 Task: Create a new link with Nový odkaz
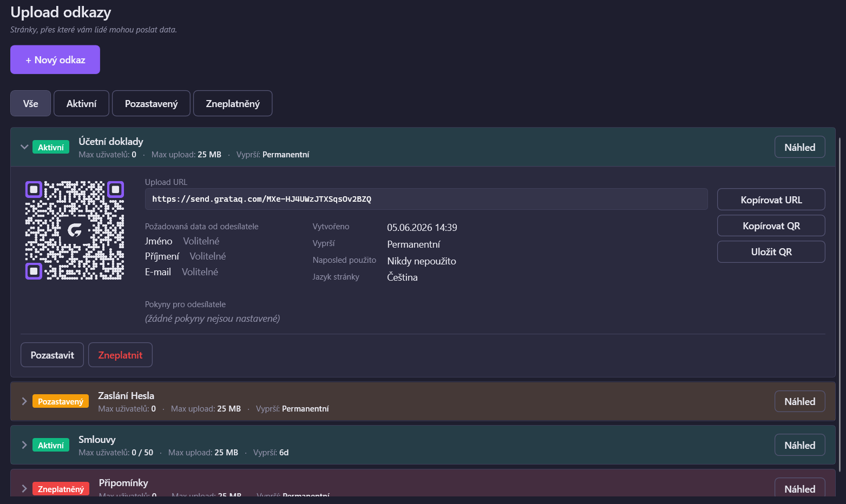[x=55, y=59]
